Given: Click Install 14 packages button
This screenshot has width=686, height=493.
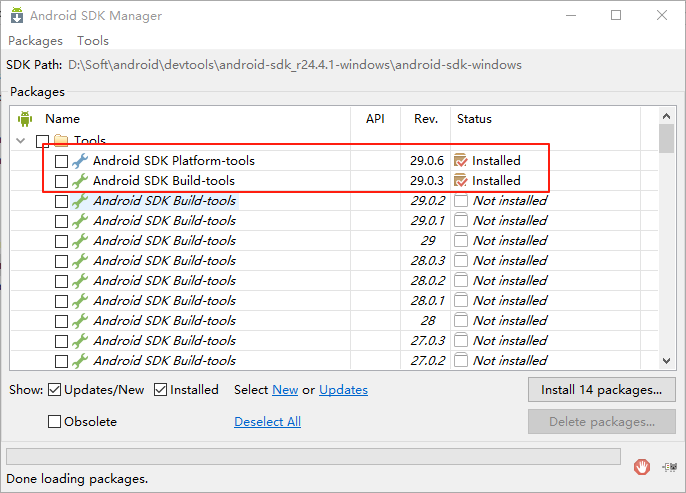Looking at the screenshot, I should tap(602, 390).
